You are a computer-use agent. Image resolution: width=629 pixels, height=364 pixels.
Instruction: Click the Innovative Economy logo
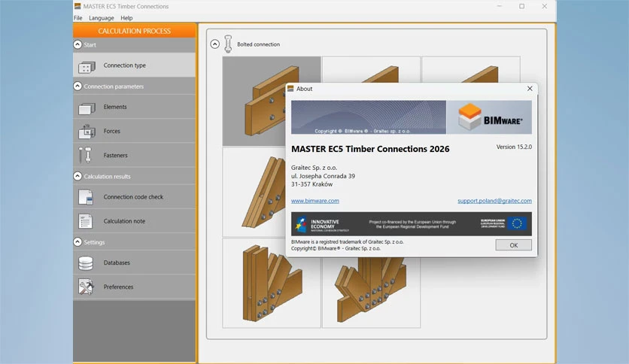(322, 225)
